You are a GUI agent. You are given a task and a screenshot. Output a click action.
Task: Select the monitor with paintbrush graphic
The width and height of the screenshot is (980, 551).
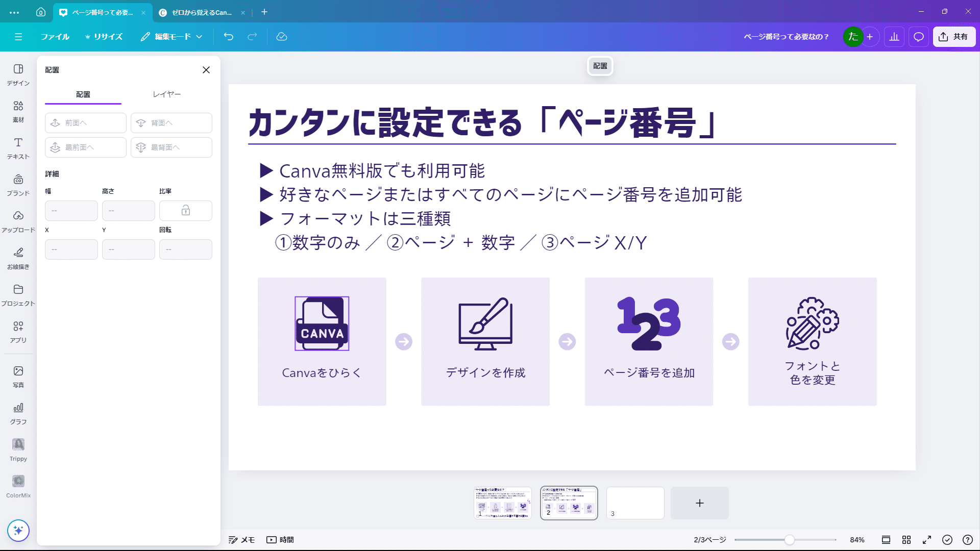(x=485, y=323)
